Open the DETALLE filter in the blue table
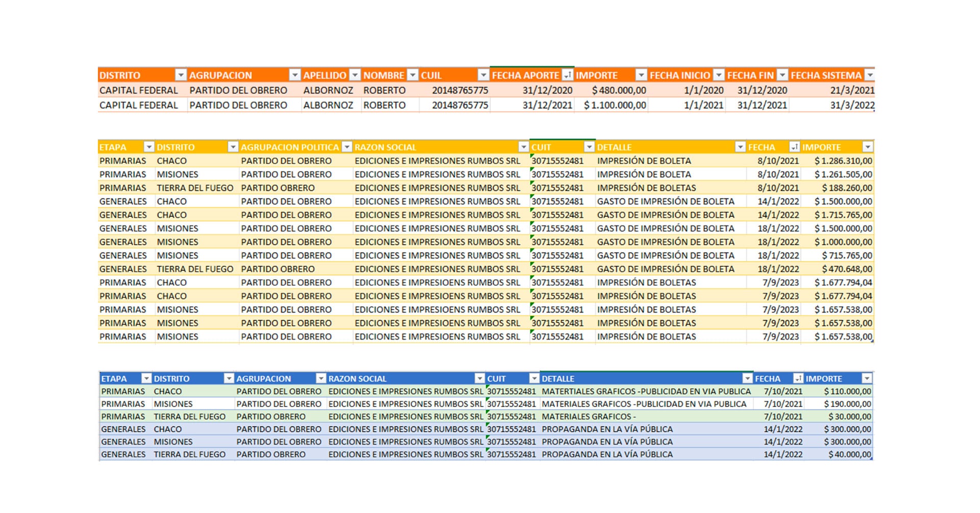Viewport: 980px width, 513px height. tap(747, 378)
